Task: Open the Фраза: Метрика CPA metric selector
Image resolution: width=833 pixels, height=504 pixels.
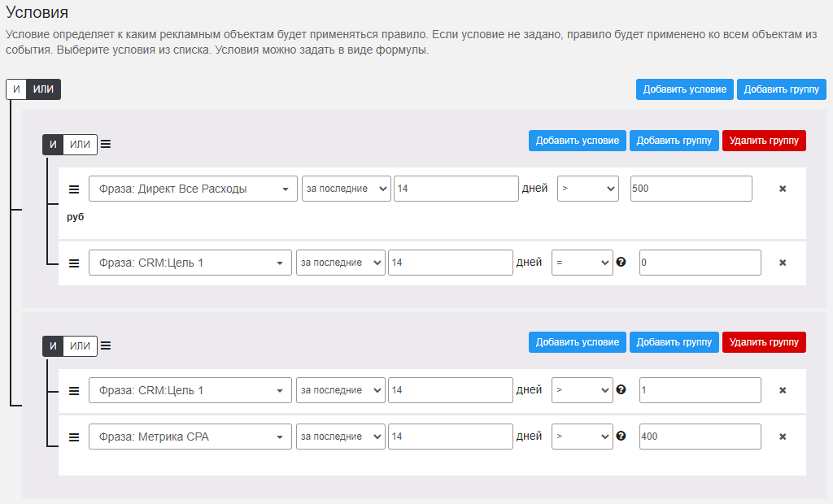Action: 190,437
